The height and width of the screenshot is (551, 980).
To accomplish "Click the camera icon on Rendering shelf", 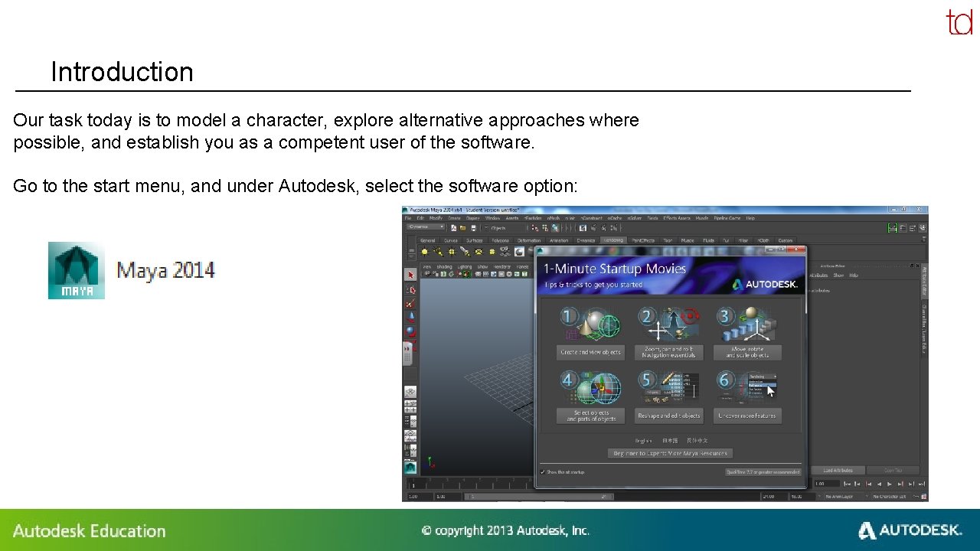I will (x=505, y=251).
